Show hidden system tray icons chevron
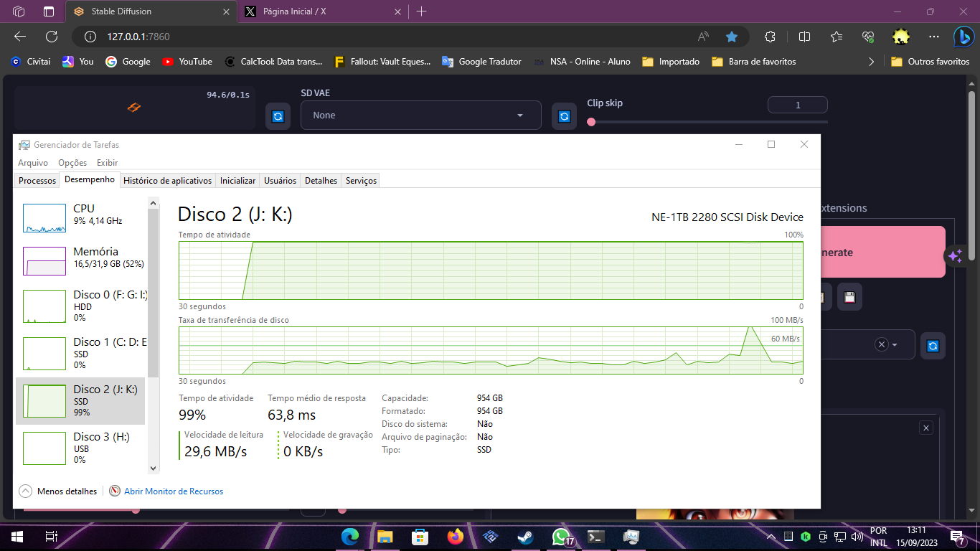980x551 pixels. point(771,536)
